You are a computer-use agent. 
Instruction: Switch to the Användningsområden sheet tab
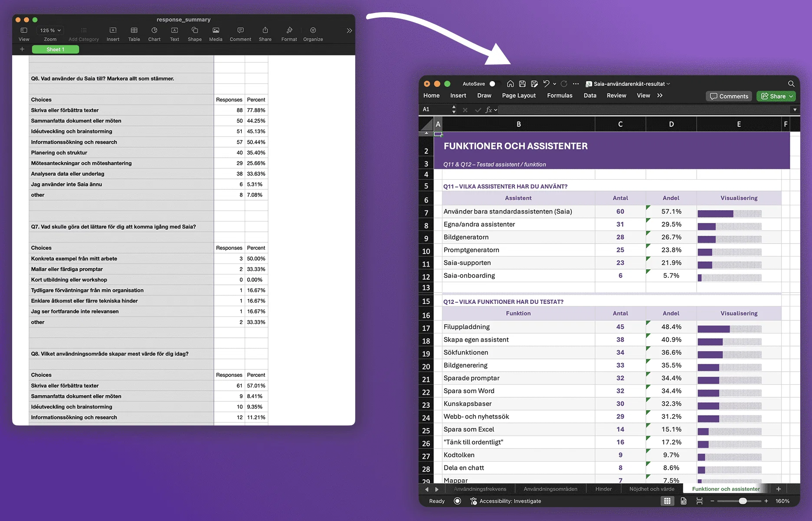pos(550,489)
